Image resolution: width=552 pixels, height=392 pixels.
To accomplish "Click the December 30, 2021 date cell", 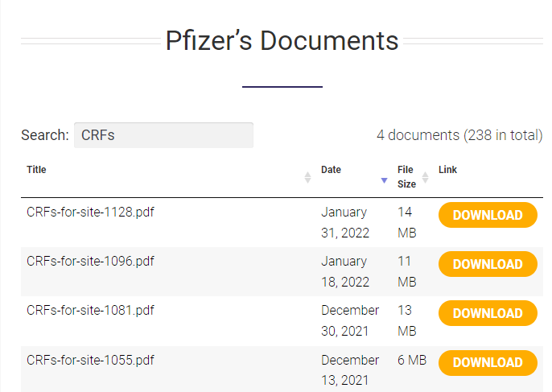I will (350, 320).
